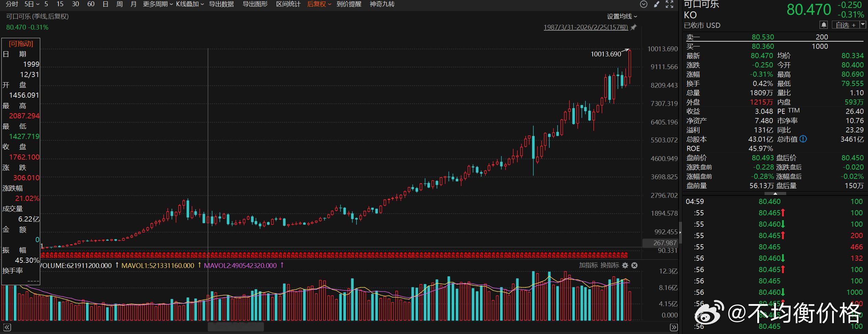
Task: Click the 市净率 value 10.76
Action: pyautogui.click(x=855, y=121)
